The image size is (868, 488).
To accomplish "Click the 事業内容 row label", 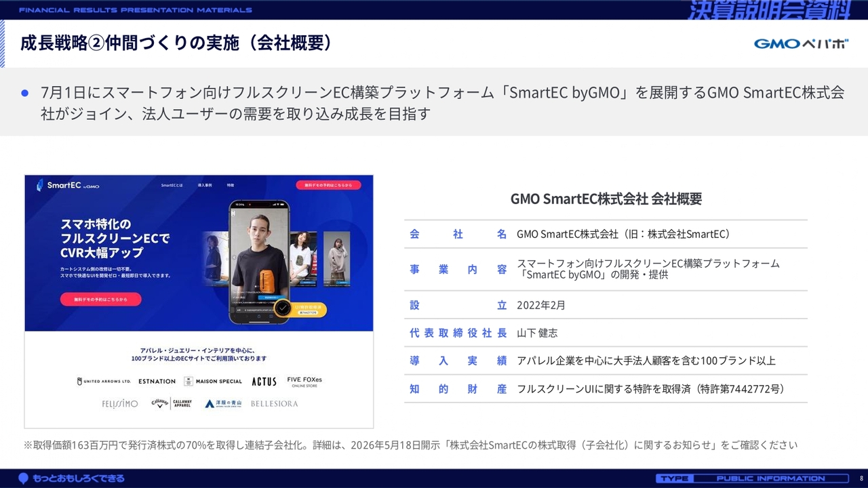I will [x=458, y=269].
